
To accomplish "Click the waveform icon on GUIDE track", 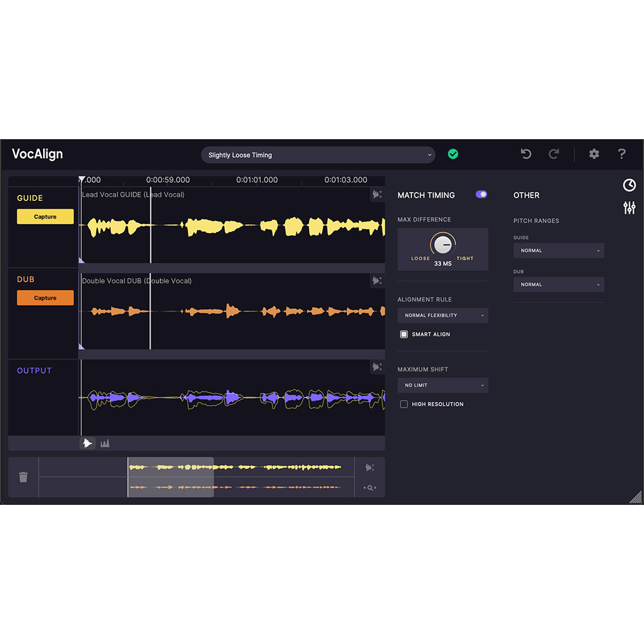I will click(377, 194).
